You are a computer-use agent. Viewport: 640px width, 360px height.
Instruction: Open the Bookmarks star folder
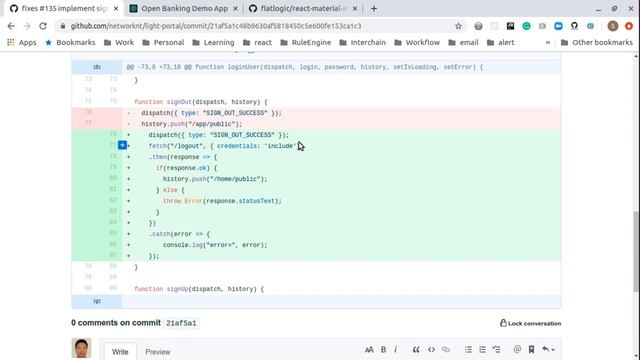(70, 42)
